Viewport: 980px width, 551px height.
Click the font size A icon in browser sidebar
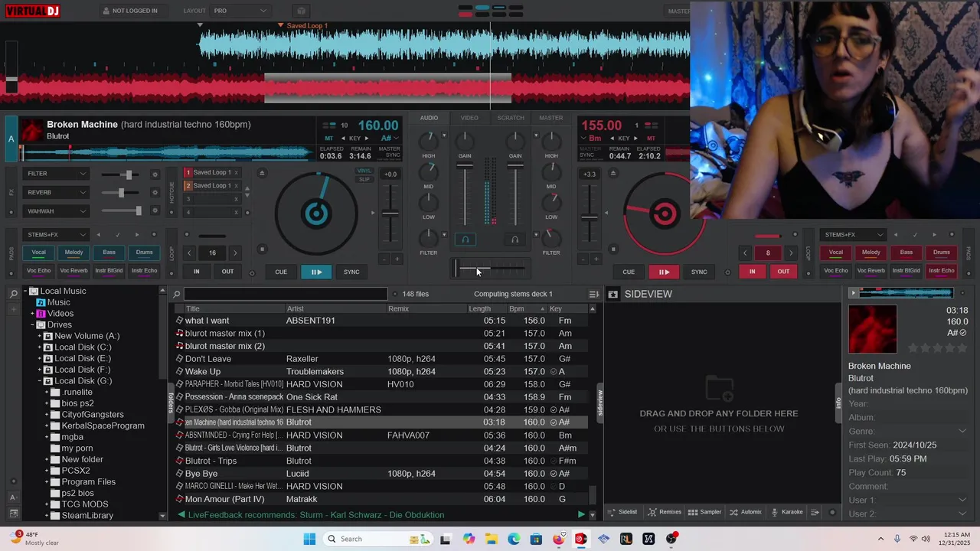tap(14, 499)
